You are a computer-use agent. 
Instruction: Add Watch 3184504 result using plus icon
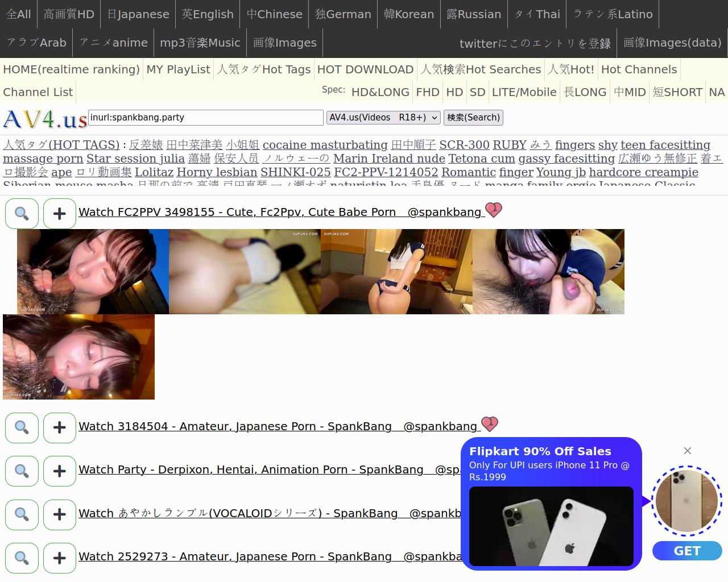pyautogui.click(x=60, y=427)
